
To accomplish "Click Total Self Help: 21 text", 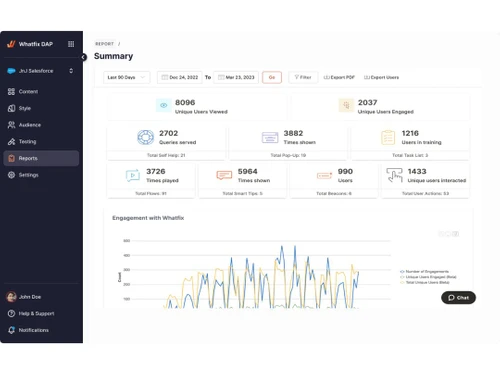I will (x=166, y=155).
